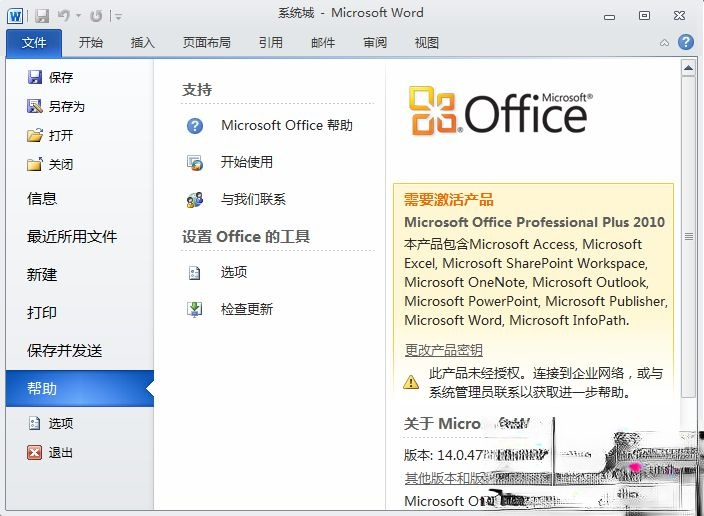Switch to the 页面布局 ribbon tab
The height and width of the screenshot is (516, 704).
pos(206,43)
